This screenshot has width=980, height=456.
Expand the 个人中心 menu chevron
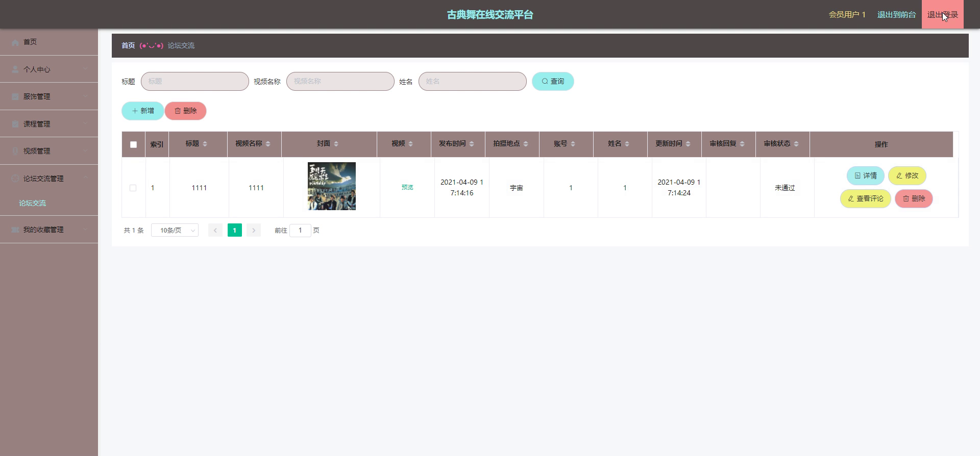point(85,69)
